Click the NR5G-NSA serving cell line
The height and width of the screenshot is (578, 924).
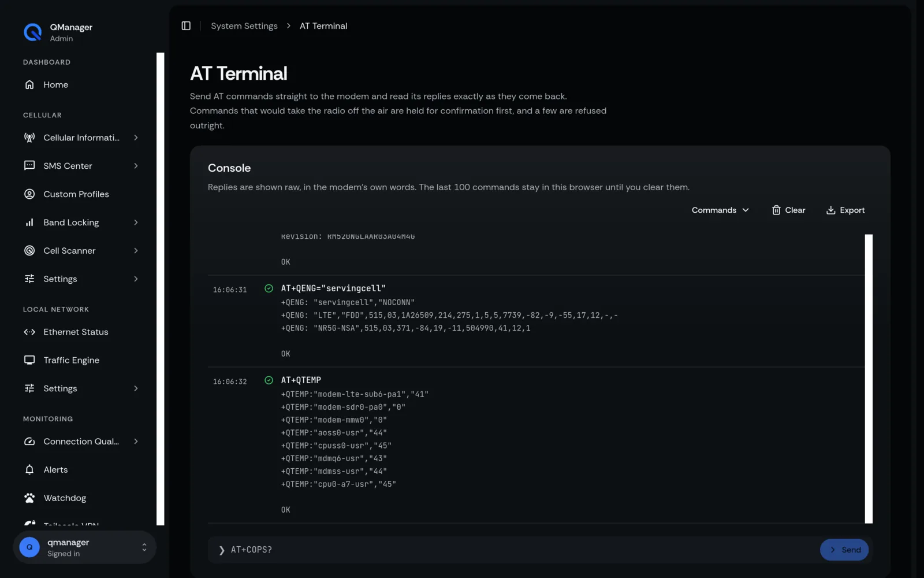[x=405, y=328]
